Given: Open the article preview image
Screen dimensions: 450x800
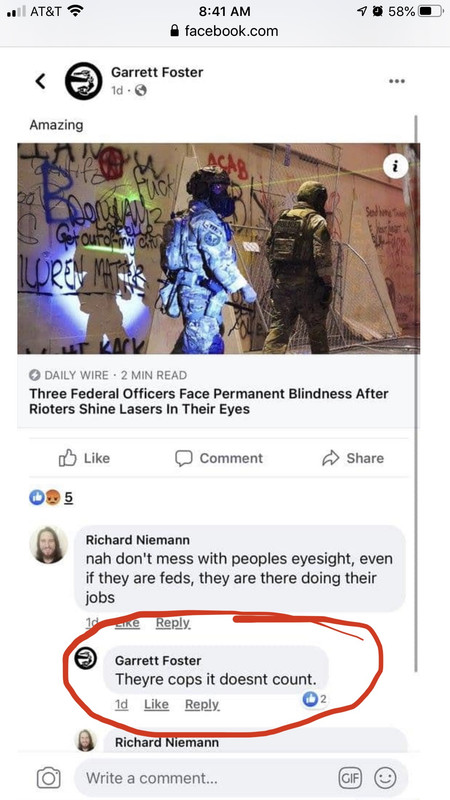Looking at the screenshot, I should (218, 248).
